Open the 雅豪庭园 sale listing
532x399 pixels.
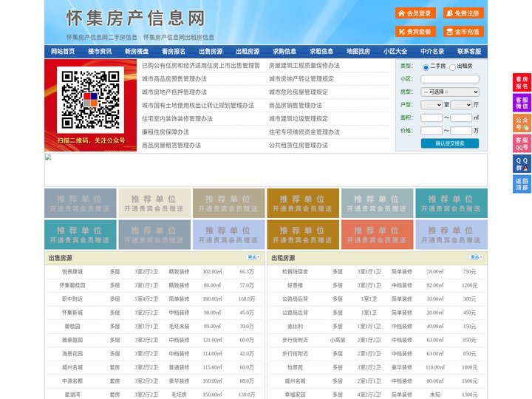click(72, 340)
